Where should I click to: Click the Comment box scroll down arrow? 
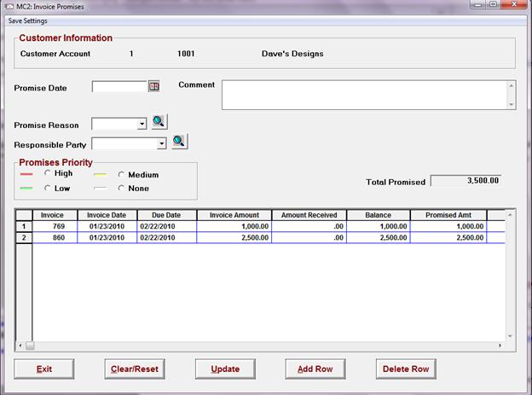pyautogui.click(x=511, y=104)
